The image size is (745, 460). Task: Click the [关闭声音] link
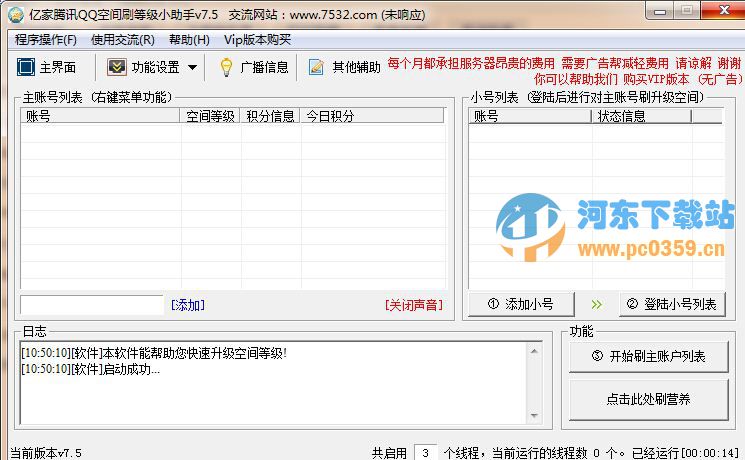[x=414, y=305]
